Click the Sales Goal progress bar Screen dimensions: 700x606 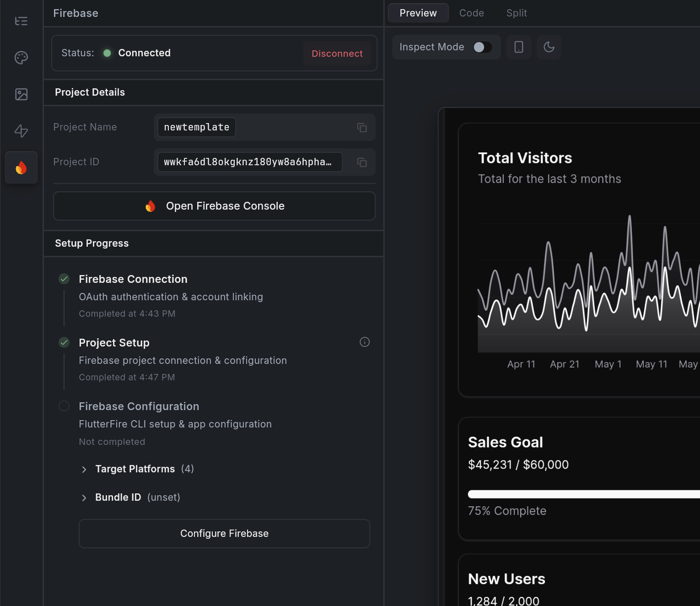[584, 494]
